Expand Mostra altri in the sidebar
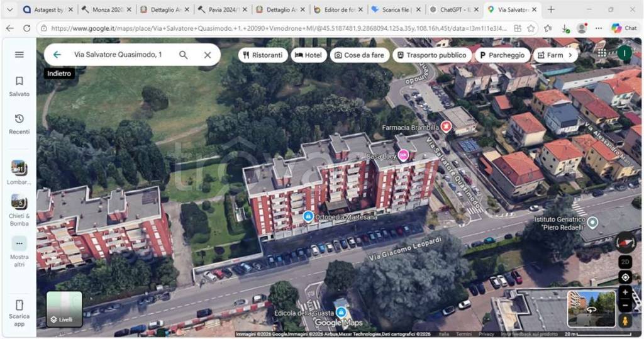Screen dimensions: 644x339 19,250
